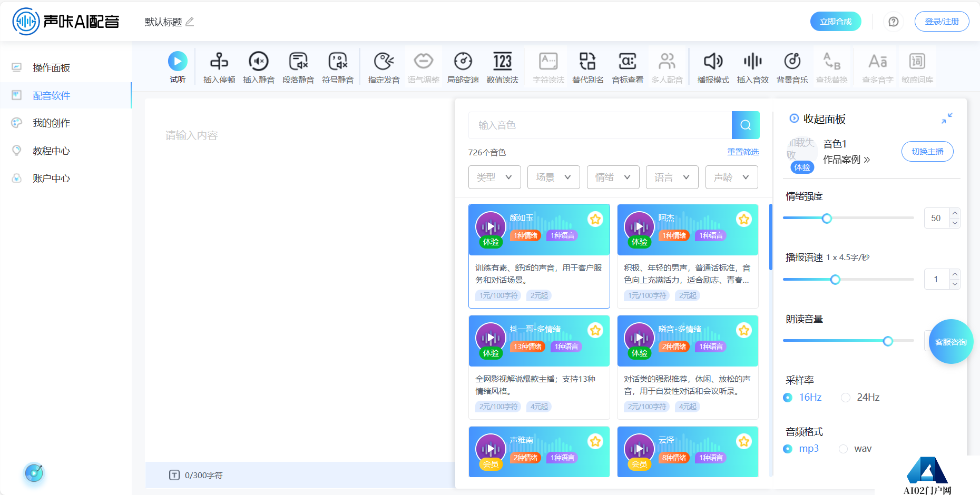Select the 数值读法 tool
Screen dimensions: 980x495
(x=503, y=67)
